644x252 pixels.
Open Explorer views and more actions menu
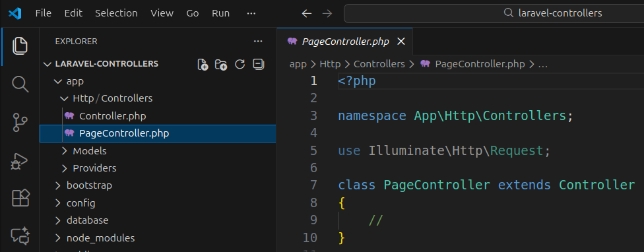(x=258, y=41)
